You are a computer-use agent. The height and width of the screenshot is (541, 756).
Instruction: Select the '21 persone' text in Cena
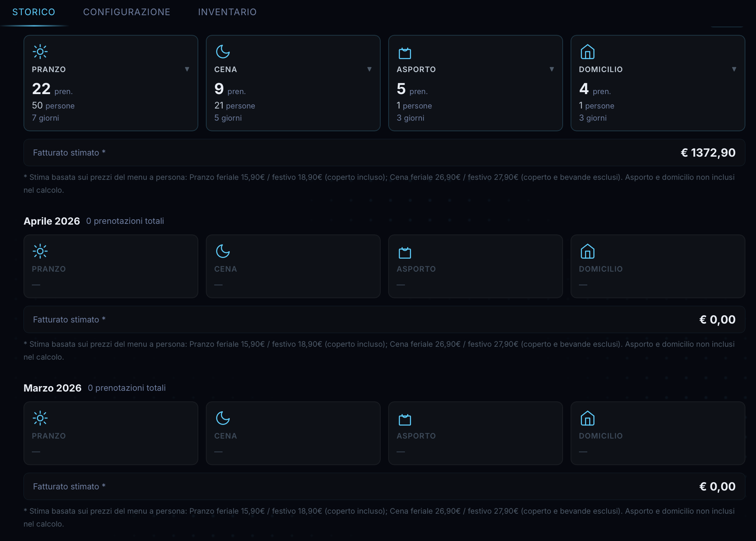(x=235, y=105)
